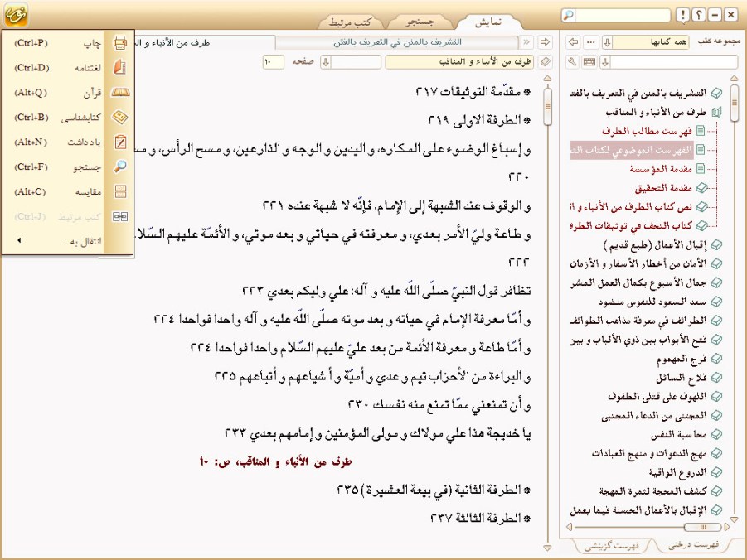This screenshot has height=560, width=747.
Task: Open the فهرست درختی tab
Action: (x=694, y=545)
